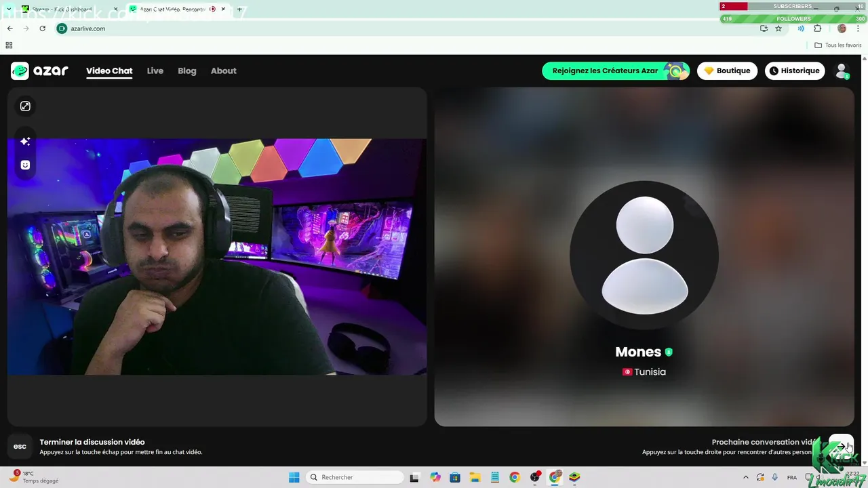This screenshot has width=868, height=488.
Task: Click the microphone tray icon
Action: pos(775,477)
